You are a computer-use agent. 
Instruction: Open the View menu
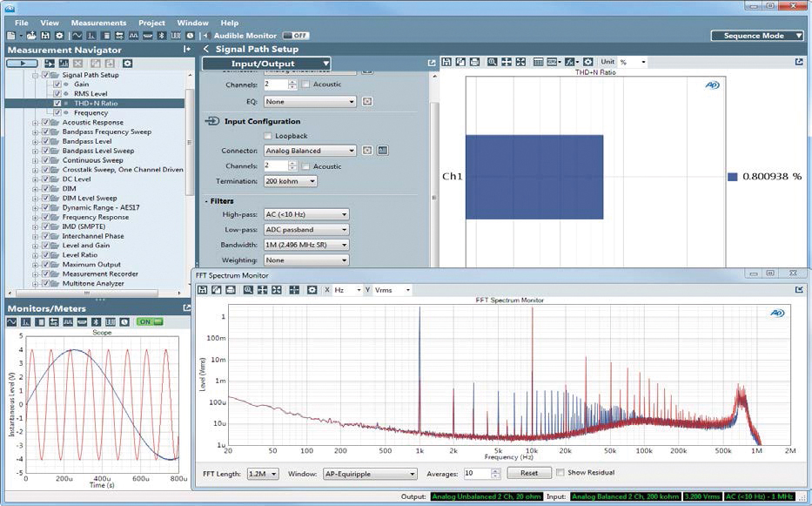tap(50, 23)
